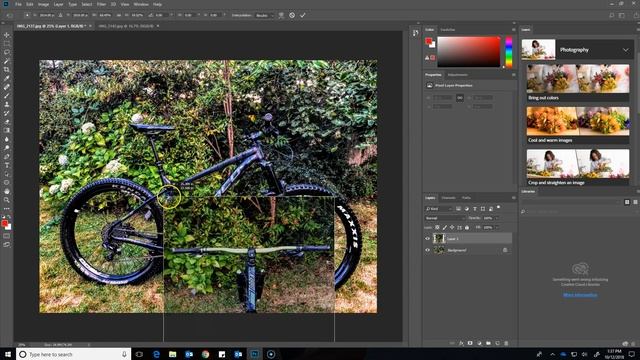
Task: Select the Gradient tool
Action: tap(7, 130)
